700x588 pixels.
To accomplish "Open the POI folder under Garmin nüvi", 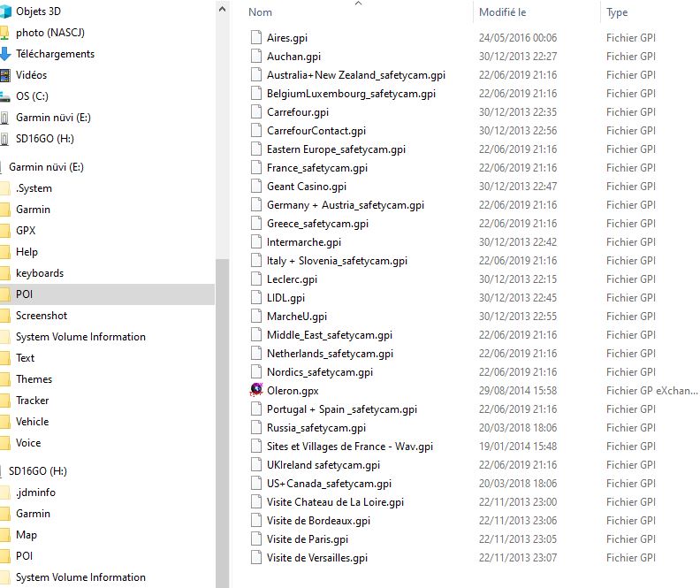I will (x=24, y=294).
